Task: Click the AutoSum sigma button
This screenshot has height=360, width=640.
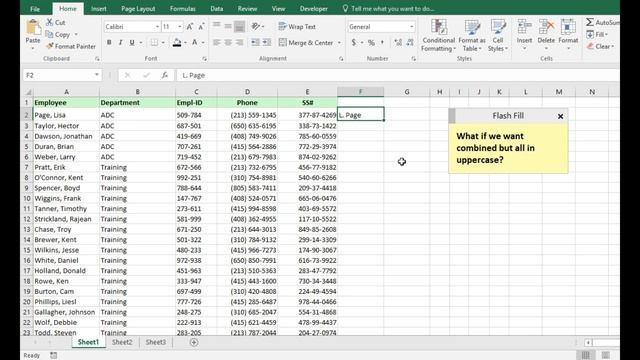Action: click(602, 22)
